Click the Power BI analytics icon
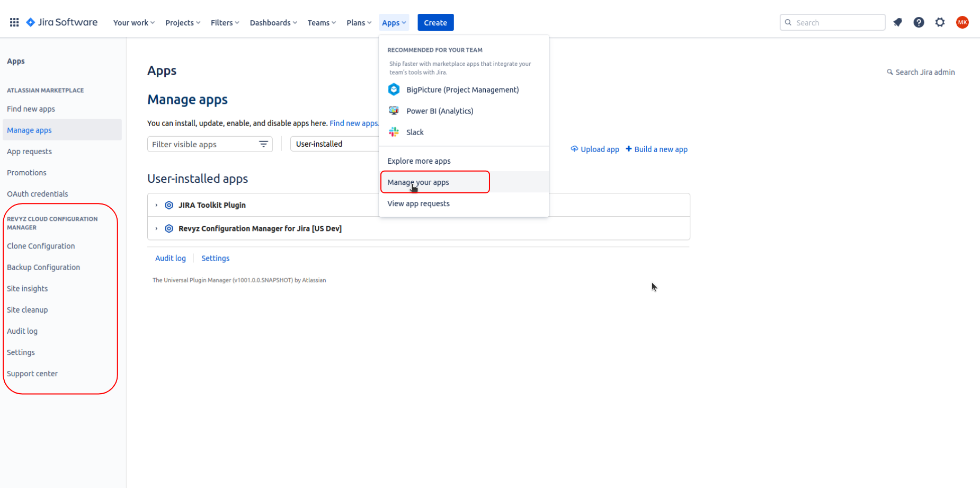The height and width of the screenshot is (488, 980). pos(394,111)
